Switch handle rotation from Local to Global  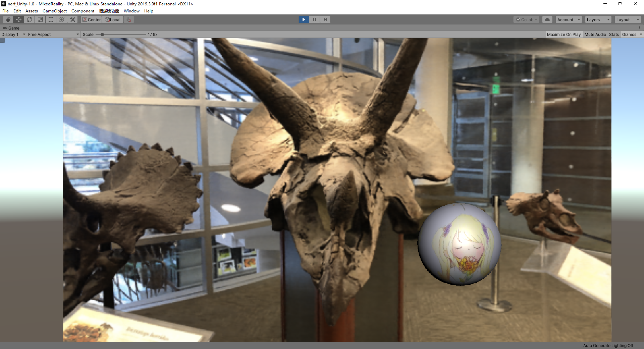112,19
